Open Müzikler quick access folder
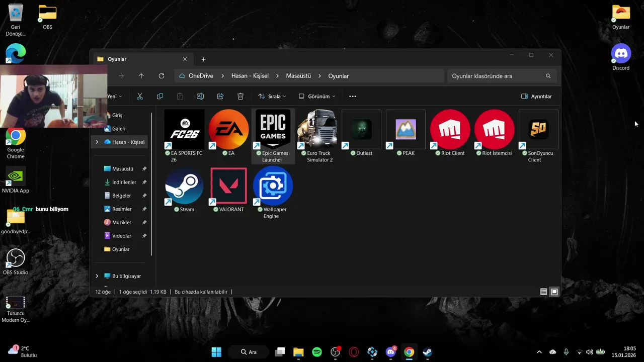 (x=122, y=222)
